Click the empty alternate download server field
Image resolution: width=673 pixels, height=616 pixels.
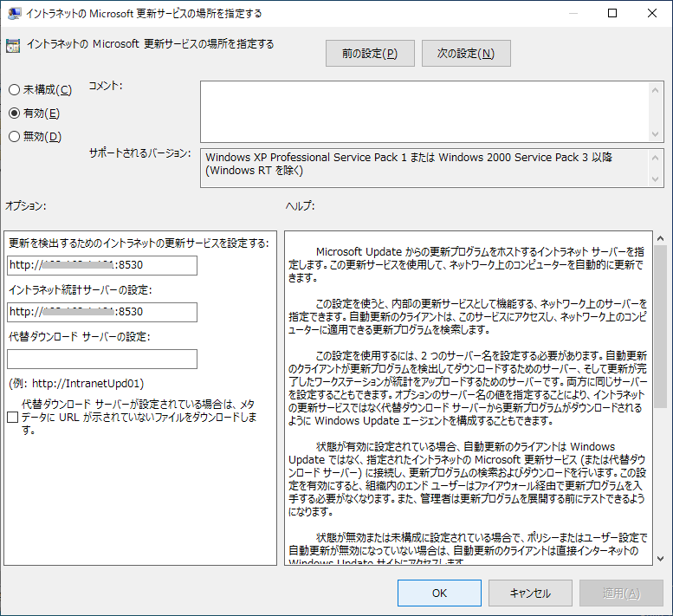[102, 359]
